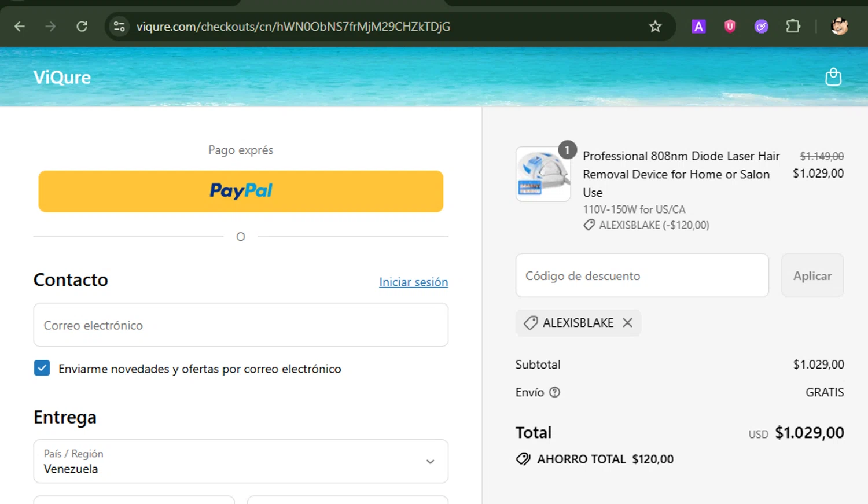Open the browser profile avatar
The height and width of the screenshot is (504, 868).
(x=839, y=27)
